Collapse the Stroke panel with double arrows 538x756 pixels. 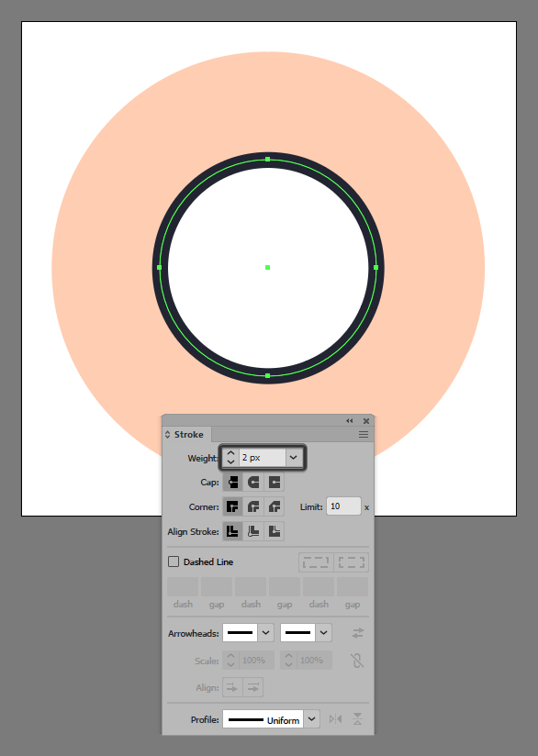pos(350,421)
